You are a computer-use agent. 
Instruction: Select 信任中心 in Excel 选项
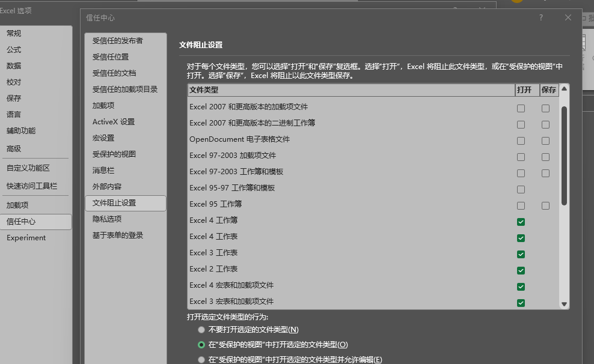tap(35, 222)
